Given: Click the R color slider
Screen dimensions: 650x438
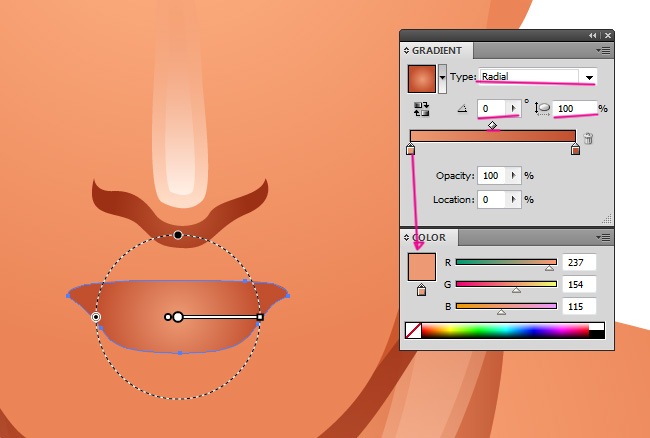Looking at the screenshot, I should [506, 262].
